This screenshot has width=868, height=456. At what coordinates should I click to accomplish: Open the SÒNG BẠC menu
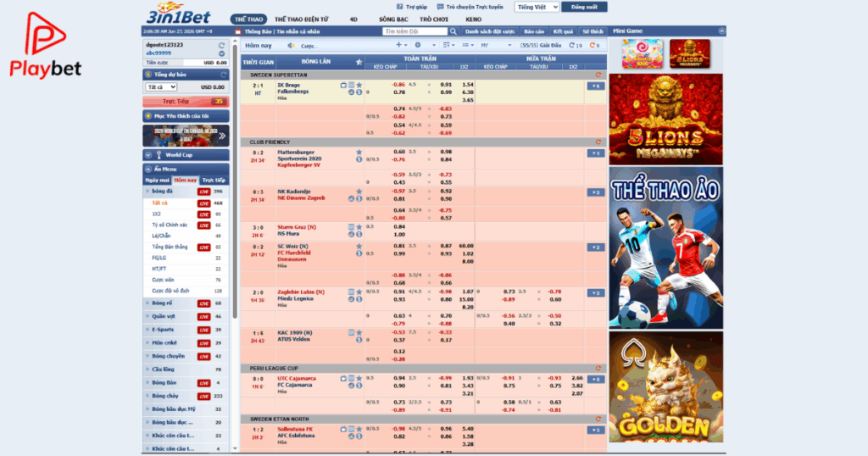pyautogui.click(x=393, y=19)
